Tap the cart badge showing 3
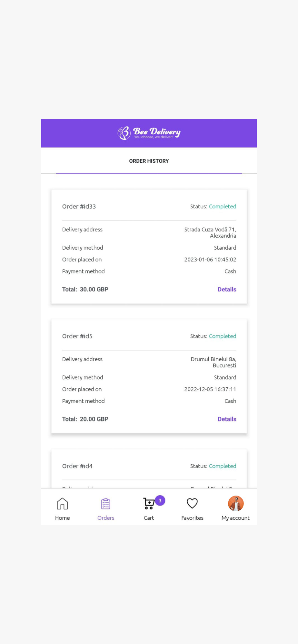 point(160,500)
